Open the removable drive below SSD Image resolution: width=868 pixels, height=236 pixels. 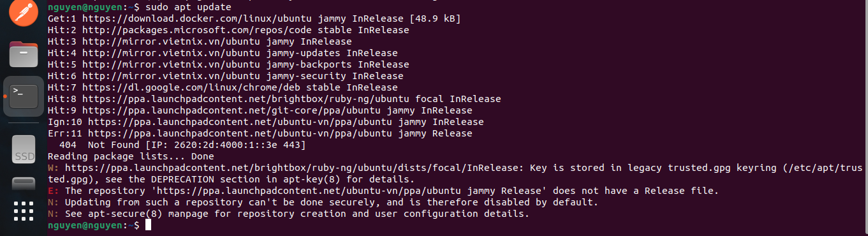pos(24,185)
